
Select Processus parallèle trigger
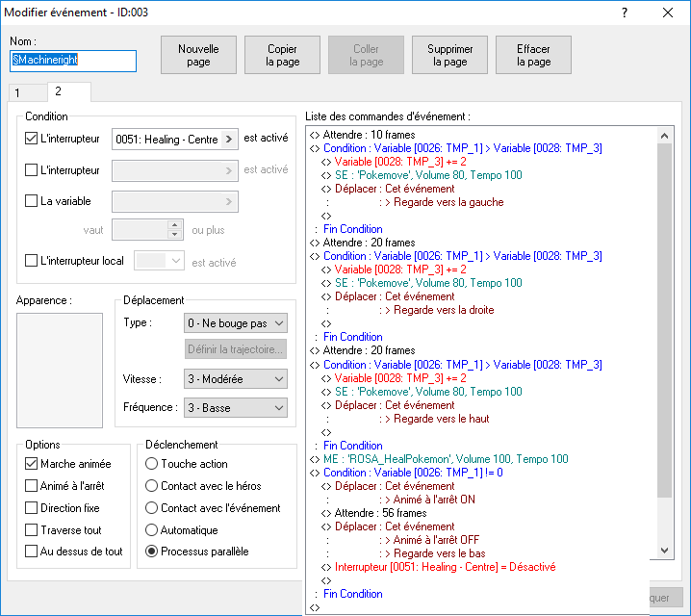(x=151, y=552)
